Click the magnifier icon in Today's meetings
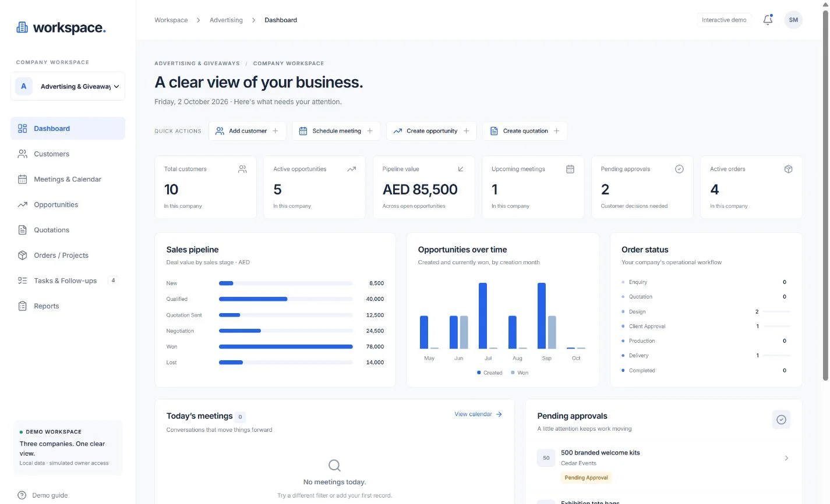 pos(334,465)
